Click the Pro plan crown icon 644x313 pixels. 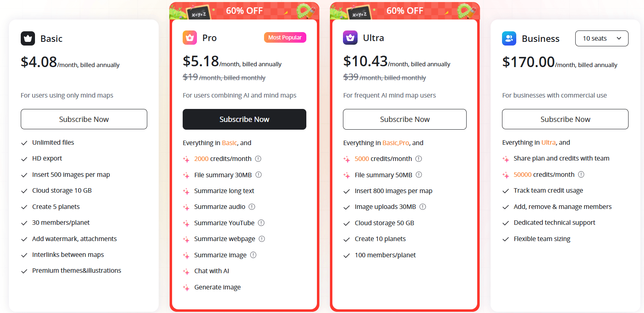click(190, 38)
